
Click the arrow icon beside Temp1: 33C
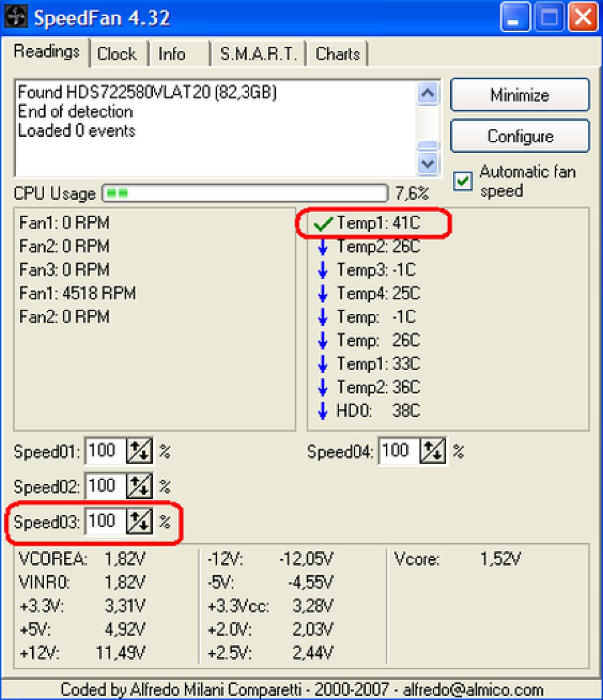click(x=322, y=364)
